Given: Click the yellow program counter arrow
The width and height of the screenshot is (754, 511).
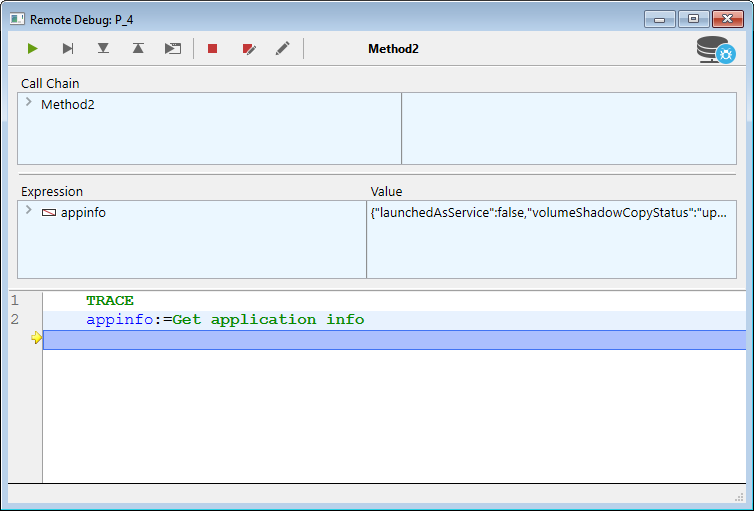Looking at the screenshot, I should [36, 339].
